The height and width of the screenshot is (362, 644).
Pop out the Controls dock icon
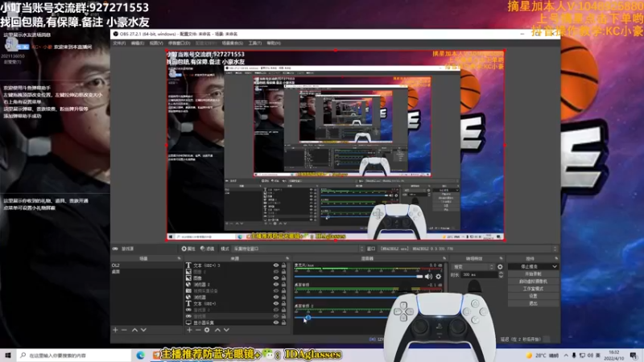pos(556,258)
